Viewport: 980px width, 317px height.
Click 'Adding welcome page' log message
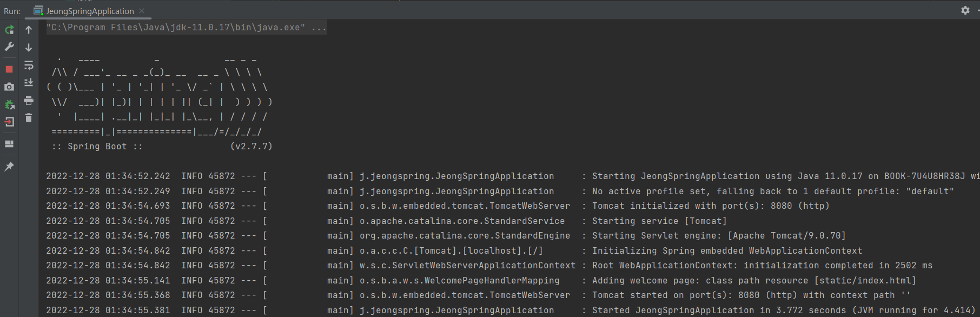[x=754, y=281]
